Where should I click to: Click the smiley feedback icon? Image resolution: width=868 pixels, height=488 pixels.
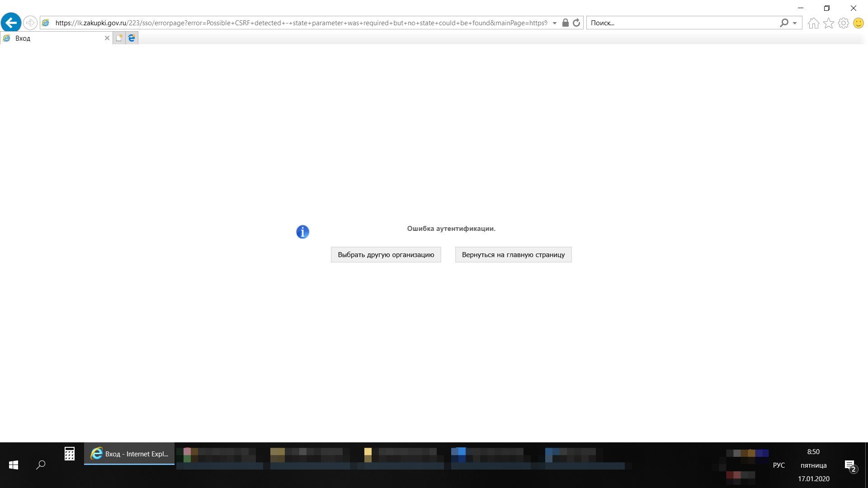pyautogui.click(x=858, y=23)
